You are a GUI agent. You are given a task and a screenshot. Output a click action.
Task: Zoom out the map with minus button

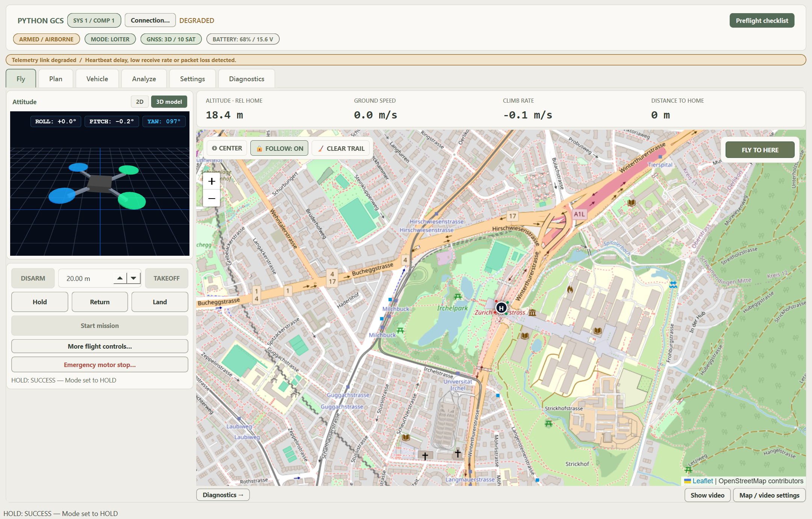point(212,198)
